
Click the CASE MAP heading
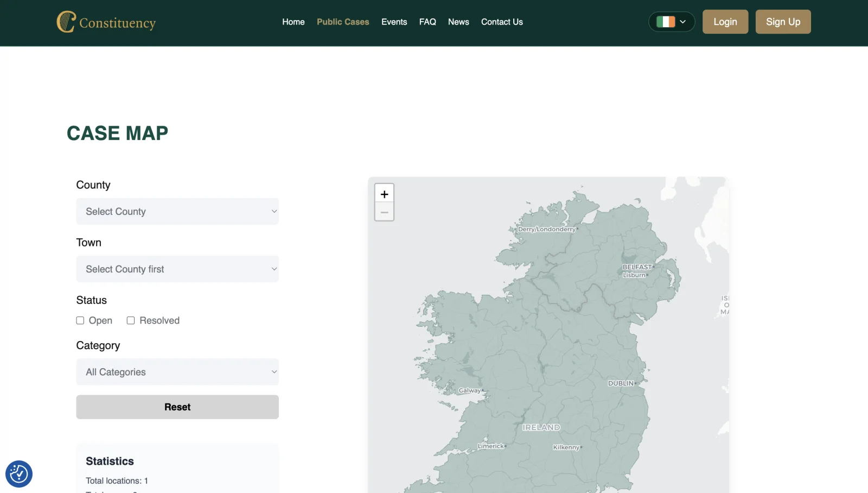coord(117,133)
